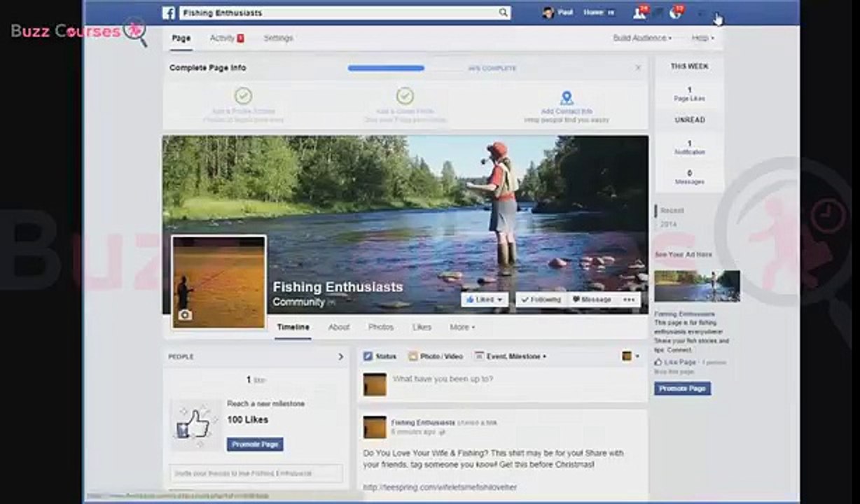
Task: Click the Status composer option
Action: [x=380, y=356]
